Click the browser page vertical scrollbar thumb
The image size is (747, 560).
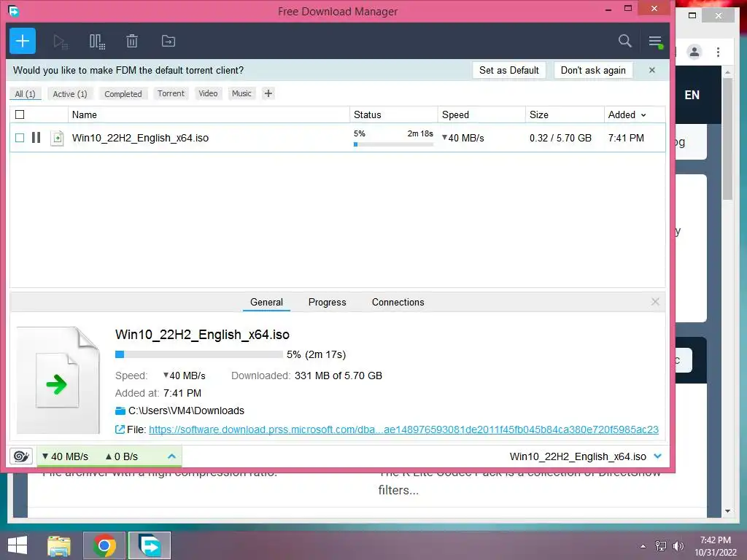click(727, 138)
